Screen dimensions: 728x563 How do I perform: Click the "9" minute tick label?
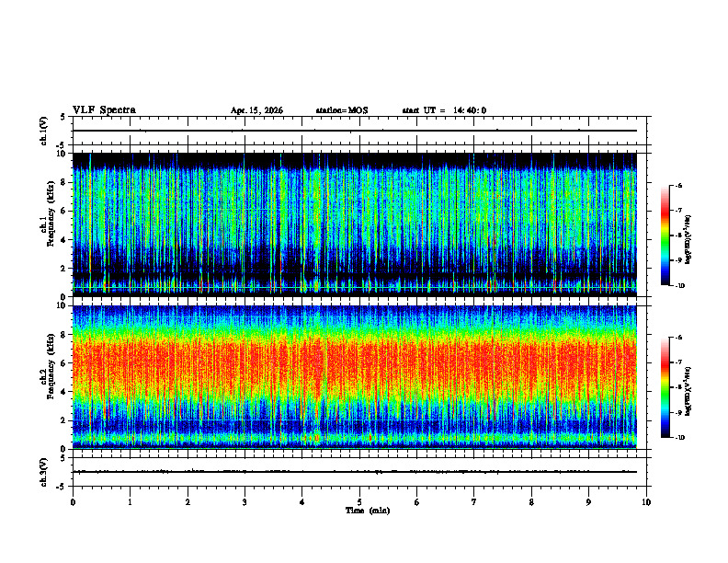click(x=588, y=502)
